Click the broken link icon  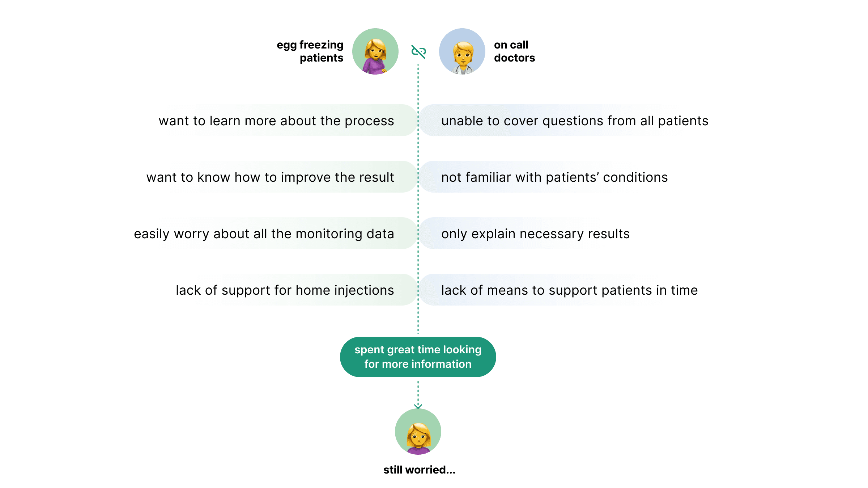pos(418,51)
